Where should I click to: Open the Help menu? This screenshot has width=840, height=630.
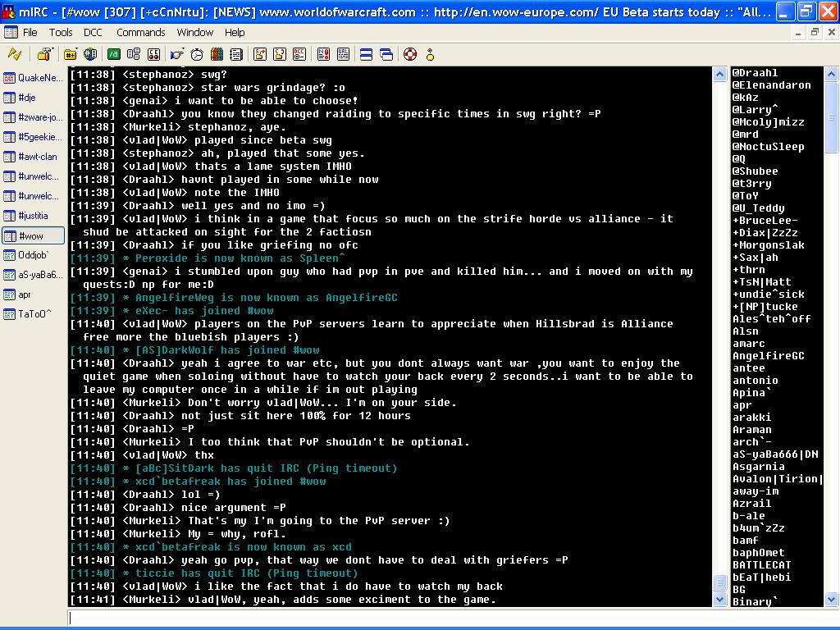235,33
